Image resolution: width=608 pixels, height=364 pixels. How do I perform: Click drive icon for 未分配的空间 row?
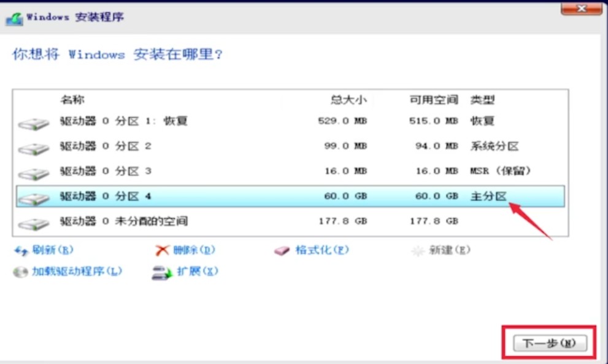(x=34, y=224)
